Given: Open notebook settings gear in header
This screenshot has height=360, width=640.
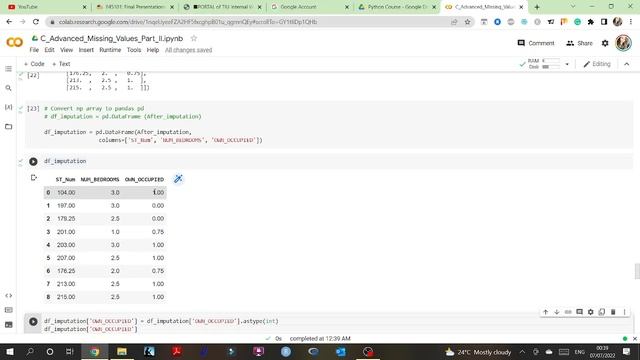Looking at the screenshot, I should point(605,43).
